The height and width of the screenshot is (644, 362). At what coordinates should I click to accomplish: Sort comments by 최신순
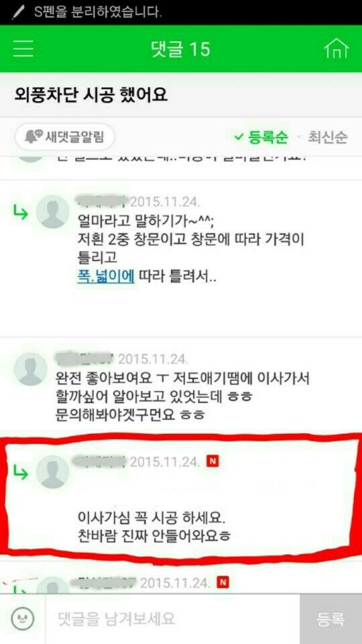[328, 137]
